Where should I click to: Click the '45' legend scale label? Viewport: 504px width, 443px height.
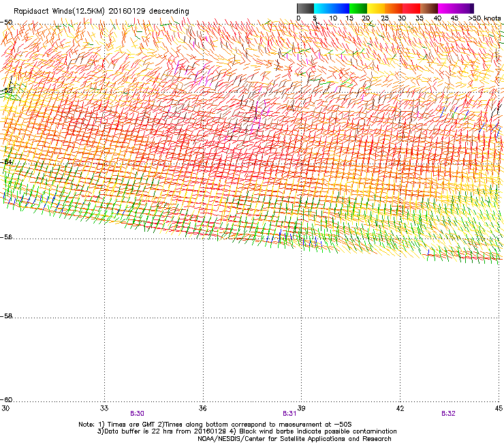point(454,18)
